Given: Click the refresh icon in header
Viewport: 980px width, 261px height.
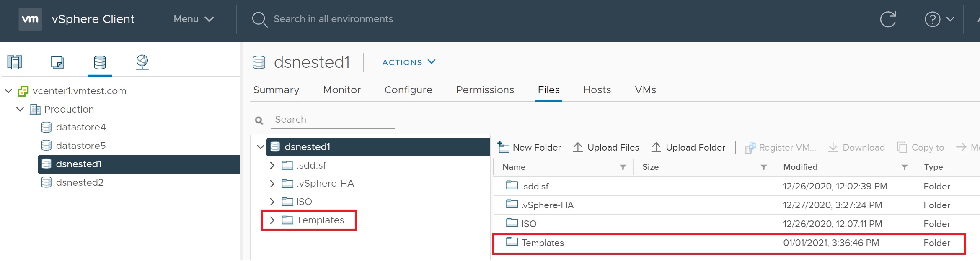Looking at the screenshot, I should (887, 19).
